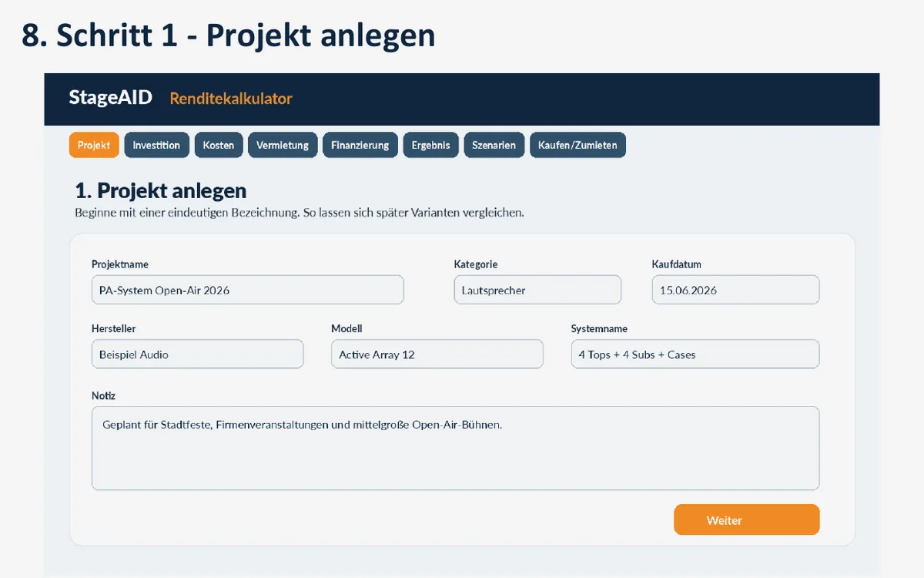Viewport: 924px width, 578px height.
Task: Click the slide title 'Schritt 1 - Projekt anlegen'
Action: [246, 35]
